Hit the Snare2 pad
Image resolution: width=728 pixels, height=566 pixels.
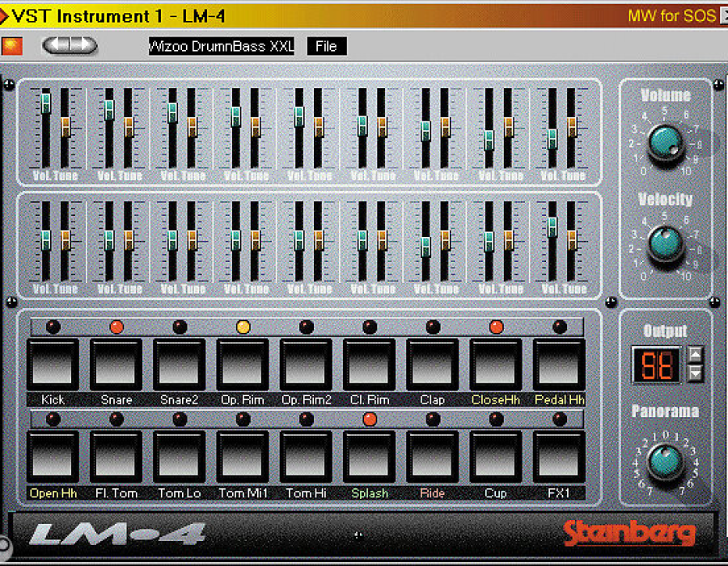[x=180, y=364]
